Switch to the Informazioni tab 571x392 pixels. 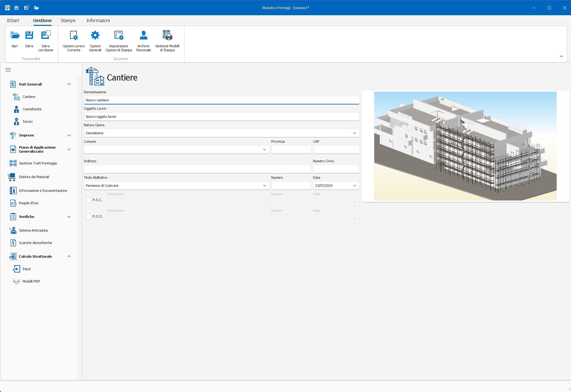98,21
